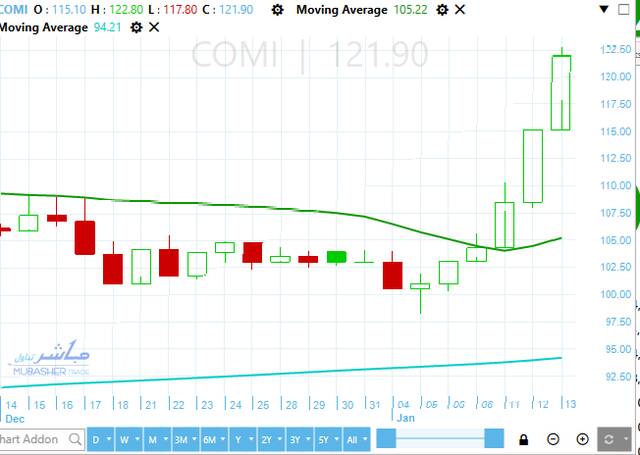Image resolution: width=640 pixels, height=455 pixels.
Task: Click the right handle of the range slider
Action: (493, 439)
